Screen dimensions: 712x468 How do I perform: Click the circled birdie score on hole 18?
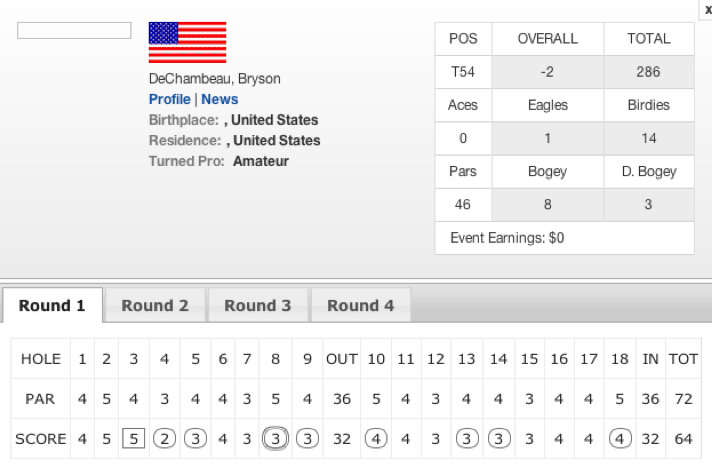point(620,439)
